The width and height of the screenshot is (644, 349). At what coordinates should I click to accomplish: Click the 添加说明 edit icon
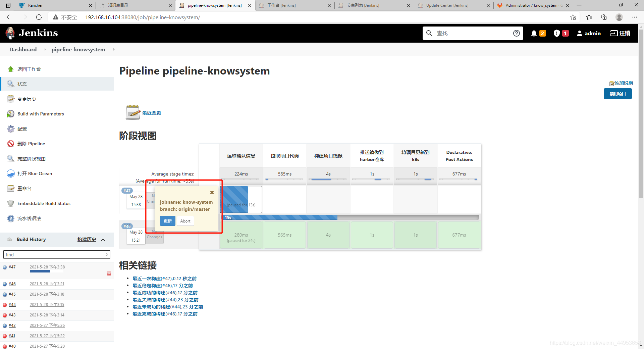coord(612,83)
